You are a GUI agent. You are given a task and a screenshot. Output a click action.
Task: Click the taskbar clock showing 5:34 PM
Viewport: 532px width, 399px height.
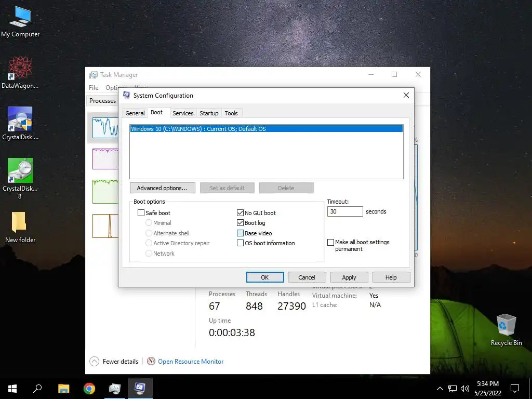(487, 389)
